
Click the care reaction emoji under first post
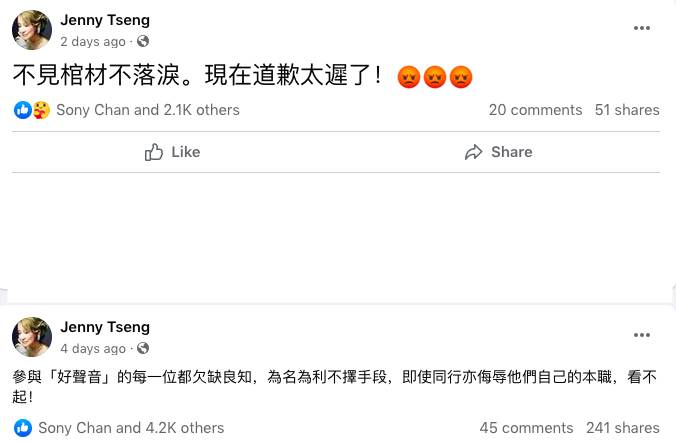[x=40, y=110]
